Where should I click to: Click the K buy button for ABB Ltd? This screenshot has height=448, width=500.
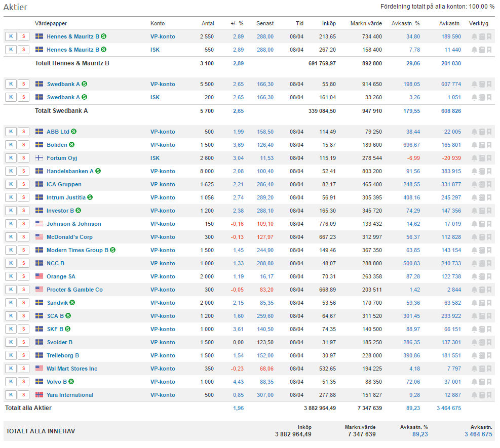click(x=11, y=132)
